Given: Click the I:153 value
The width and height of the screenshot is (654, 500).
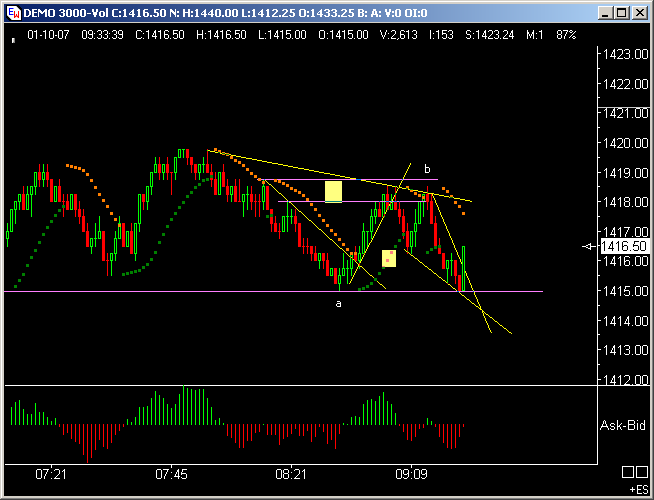Looking at the screenshot, I should click(441, 35).
